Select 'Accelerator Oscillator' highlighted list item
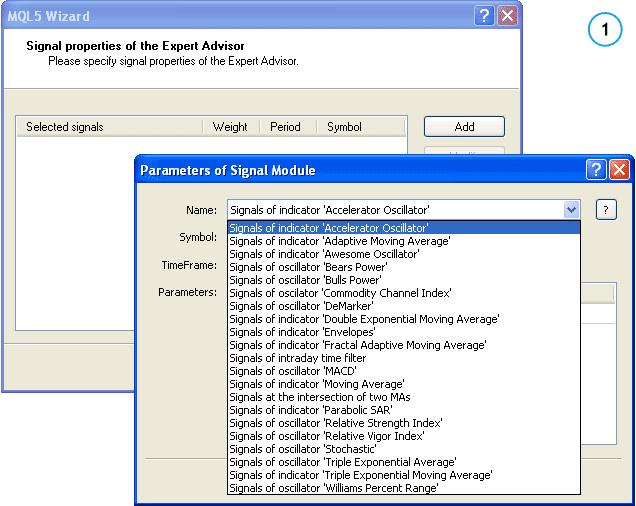 point(404,228)
